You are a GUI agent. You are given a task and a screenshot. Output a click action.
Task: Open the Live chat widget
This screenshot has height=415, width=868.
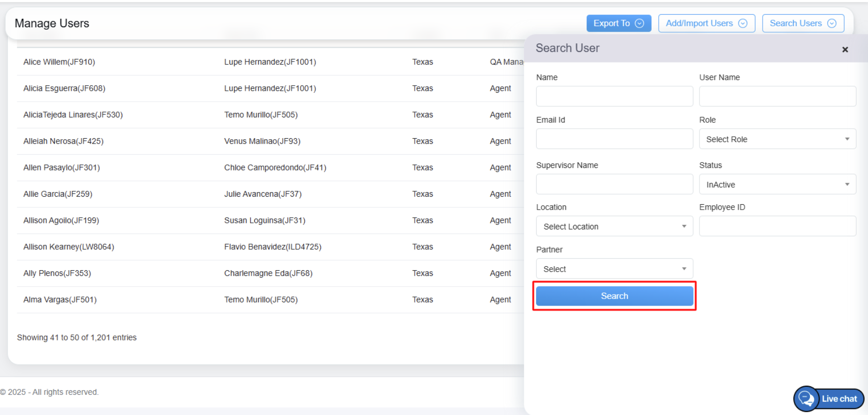click(x=829, y=398)
